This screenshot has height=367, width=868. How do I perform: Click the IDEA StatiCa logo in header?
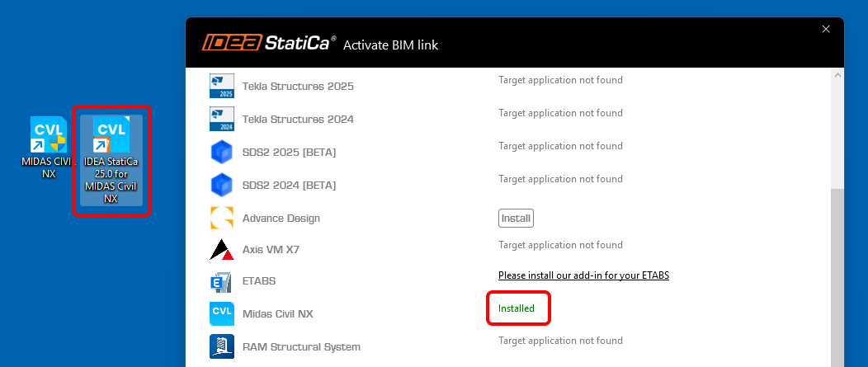269,43
